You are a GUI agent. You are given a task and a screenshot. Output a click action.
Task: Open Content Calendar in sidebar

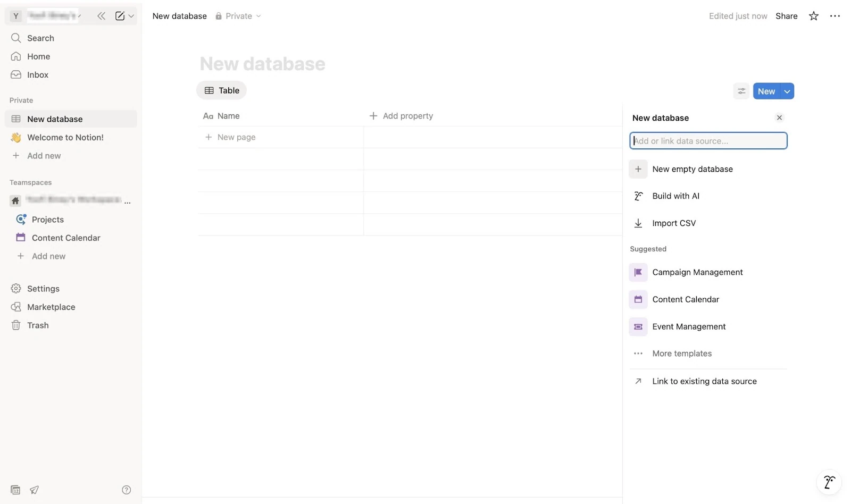coord(71,238)
